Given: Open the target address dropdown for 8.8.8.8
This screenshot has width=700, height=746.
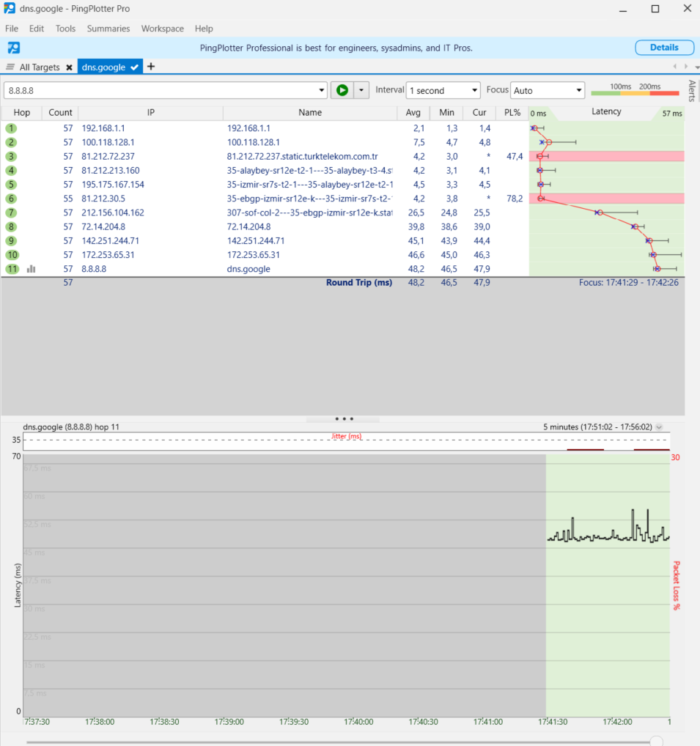Looking at the screenshot, I should [322, 90].
